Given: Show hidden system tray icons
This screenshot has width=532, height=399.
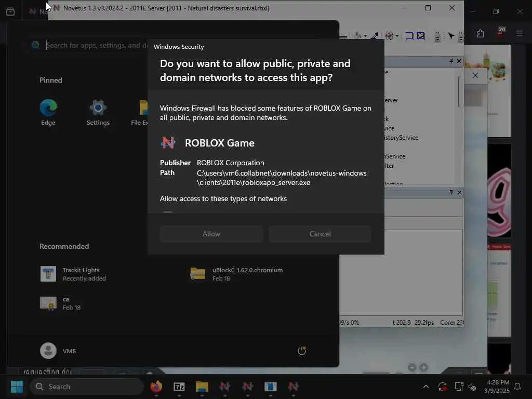Looking at the screenshot, I should click(426, 387).
